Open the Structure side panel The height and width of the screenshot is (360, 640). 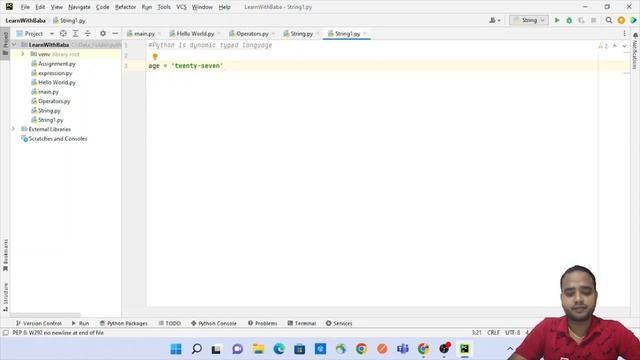coord(5,297)
